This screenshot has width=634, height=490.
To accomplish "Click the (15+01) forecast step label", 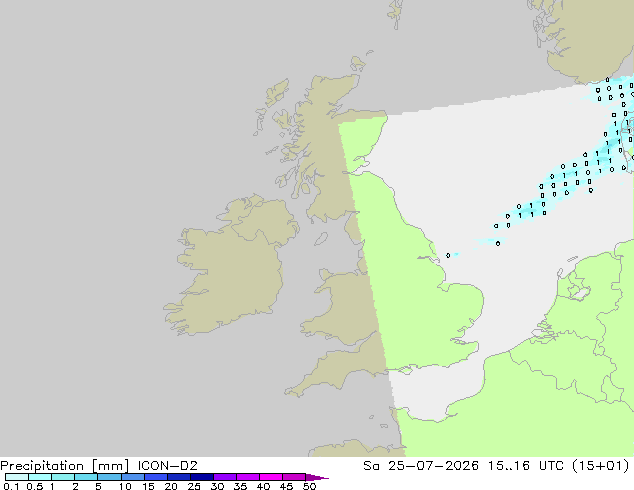I will (601, 466).
